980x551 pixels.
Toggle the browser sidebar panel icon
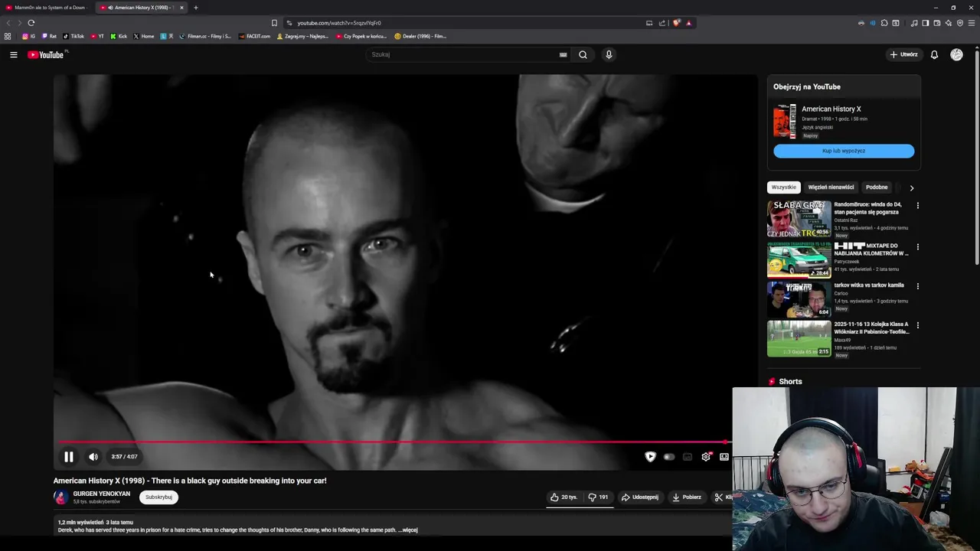pyautogui.click(x=926, y=23)
